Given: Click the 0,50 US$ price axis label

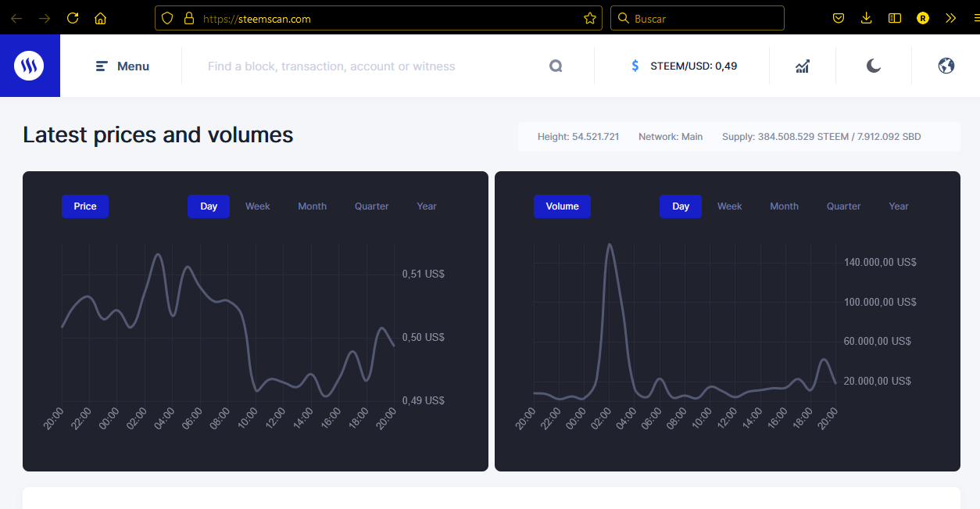Looking at the screenshot, I should [x=423, y=338].
